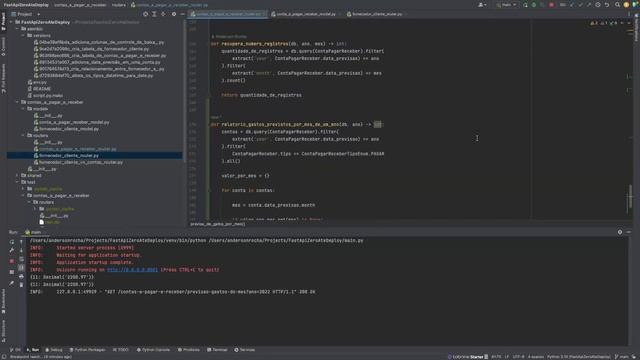
Task: Collapse the contas_a_pagar_e_receber folder
Action: click(x=18, y=102)
